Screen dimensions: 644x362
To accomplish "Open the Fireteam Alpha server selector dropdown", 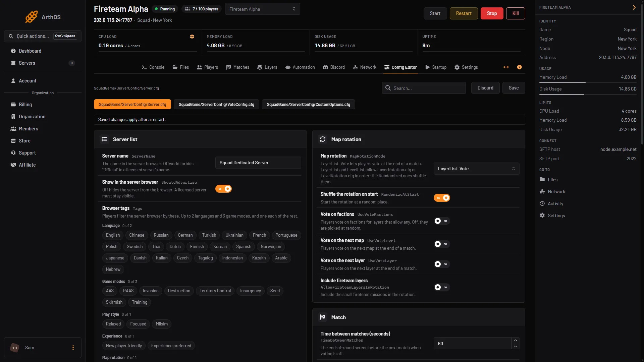I will (262, 9).
